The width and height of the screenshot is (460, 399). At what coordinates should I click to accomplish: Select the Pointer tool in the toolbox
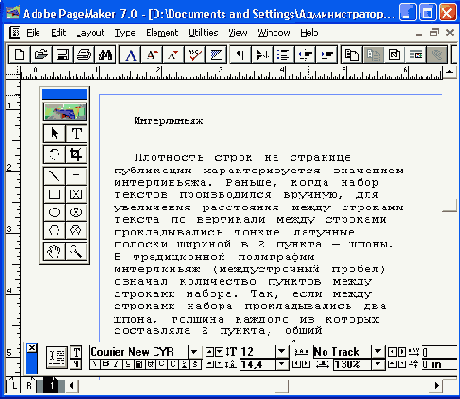coord(54,134)
